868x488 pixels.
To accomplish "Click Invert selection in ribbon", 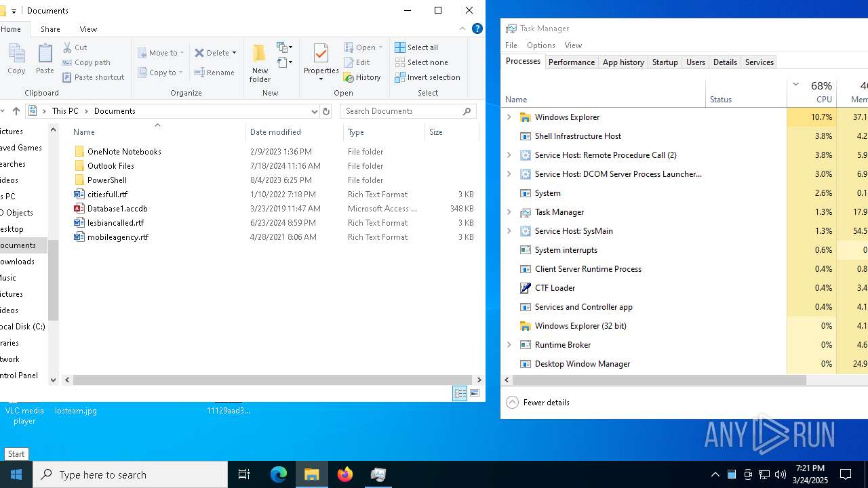I will [x=428, y=77].
